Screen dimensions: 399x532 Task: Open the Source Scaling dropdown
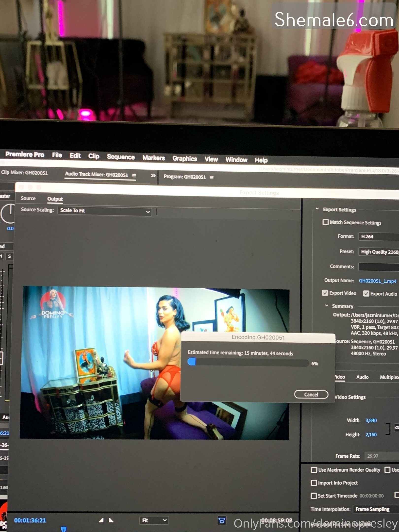click(x=105, y=211)
